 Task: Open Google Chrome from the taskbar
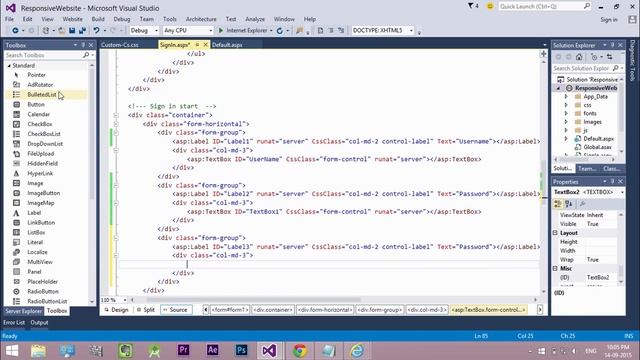click(x=300, y=351)
